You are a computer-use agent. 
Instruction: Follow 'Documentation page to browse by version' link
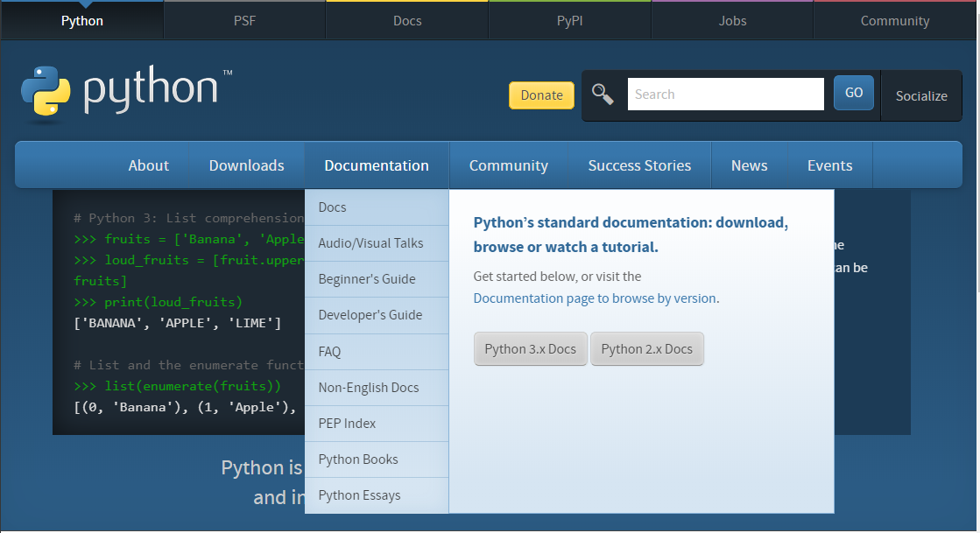595,298
